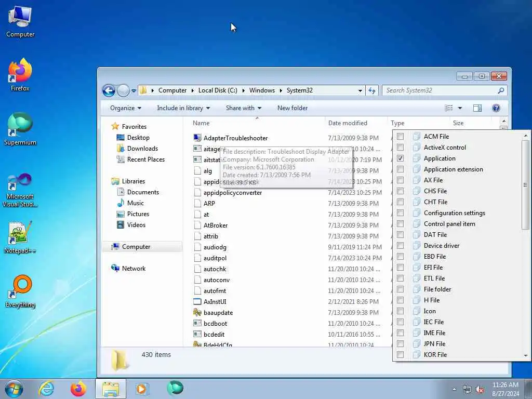Open the Supermium desktop shortcut
The height and width of the screenshot is (399, 532).
[x=20, y=129]
